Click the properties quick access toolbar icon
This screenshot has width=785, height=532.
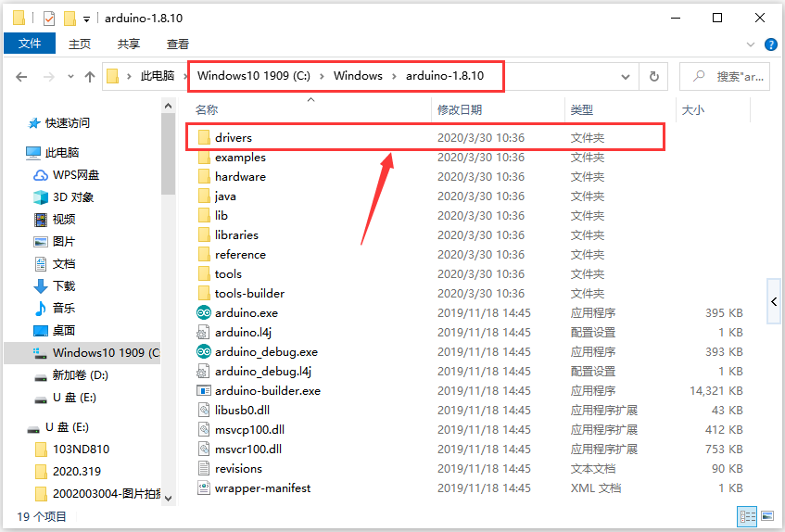click(49, 19)
